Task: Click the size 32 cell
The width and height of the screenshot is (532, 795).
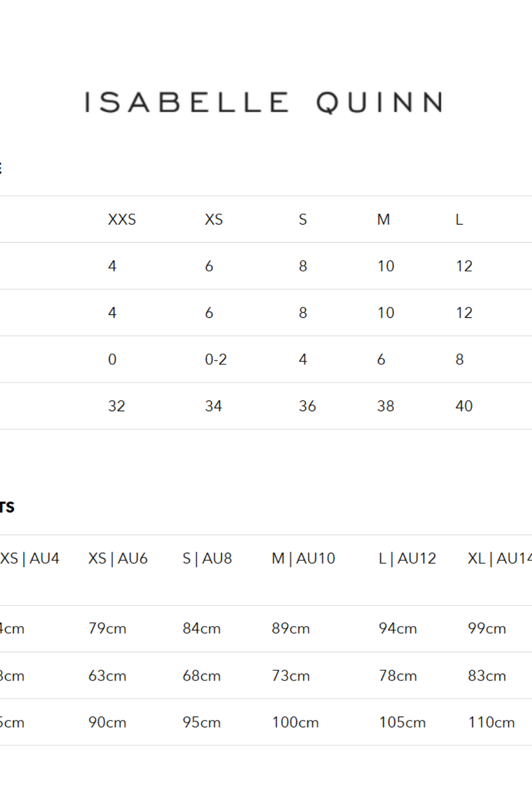Action: click(x=117, y=406)
